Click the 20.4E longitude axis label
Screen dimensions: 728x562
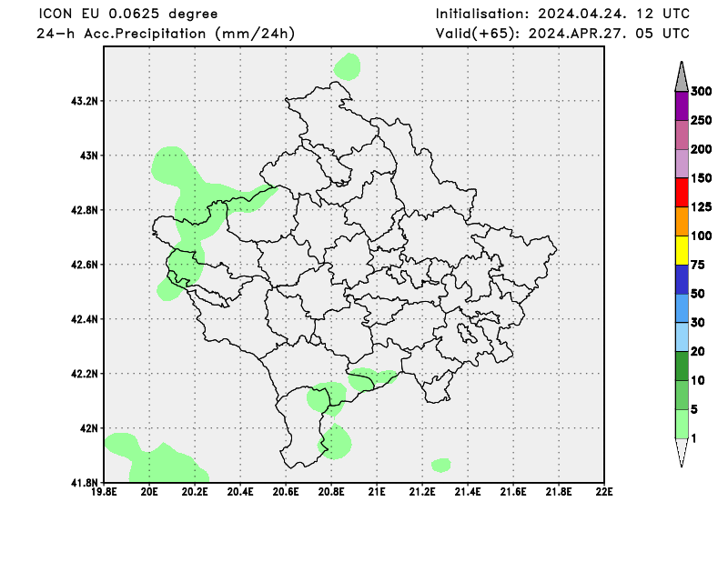240,492
